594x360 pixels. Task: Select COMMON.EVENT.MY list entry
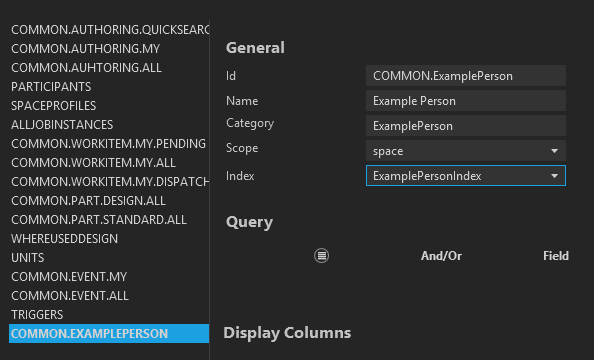[109, 277]
